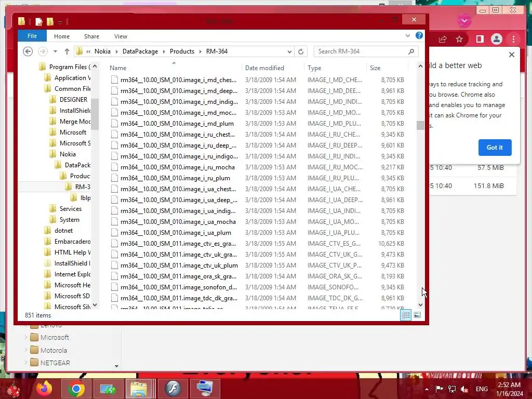This screenshot has height=399, width=532.
Task: Click the green arrows taskbar icon
Action: [x=108, y=389]
